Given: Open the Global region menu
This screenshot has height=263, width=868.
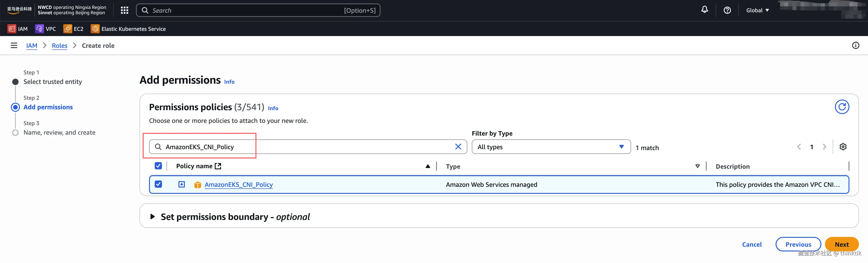Looking at the screenshot, I should pos(757,10).
